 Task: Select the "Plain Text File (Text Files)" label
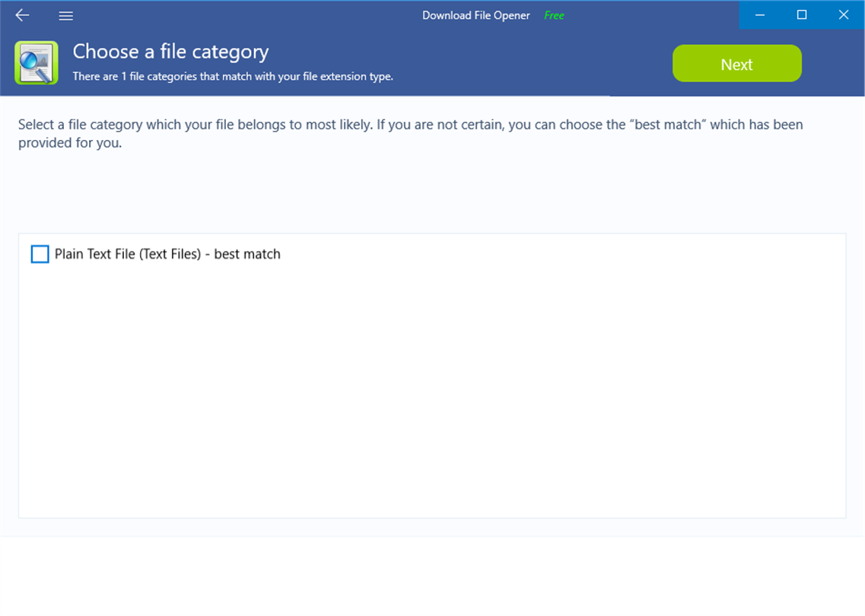tap(127, 254)
